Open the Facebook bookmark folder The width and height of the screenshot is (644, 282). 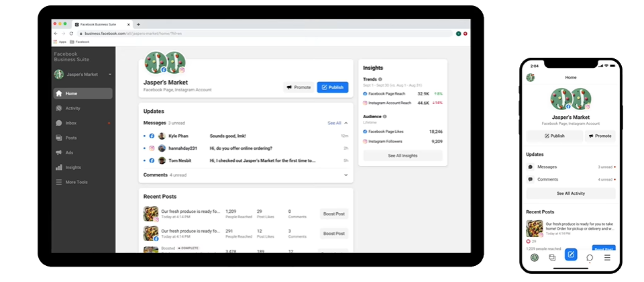click(x=80, y=42)
